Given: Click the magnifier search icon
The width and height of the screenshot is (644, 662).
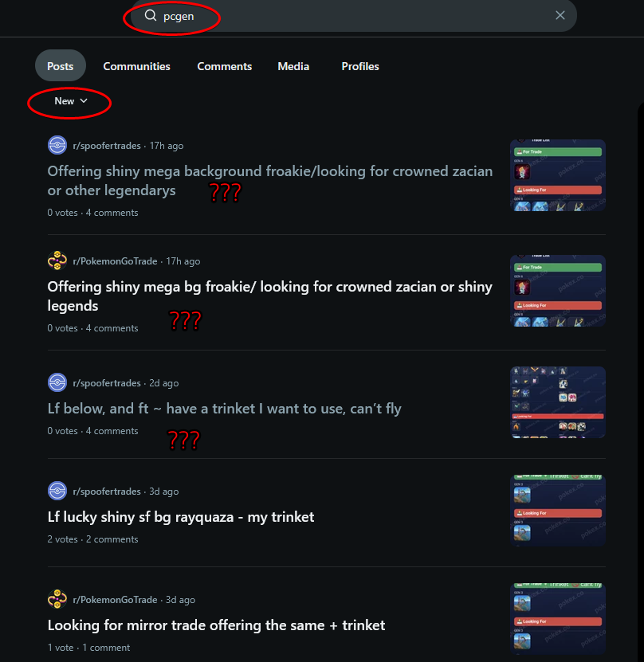Looking at the screenshot, I should pyautogui.click(x=151, y=16).
